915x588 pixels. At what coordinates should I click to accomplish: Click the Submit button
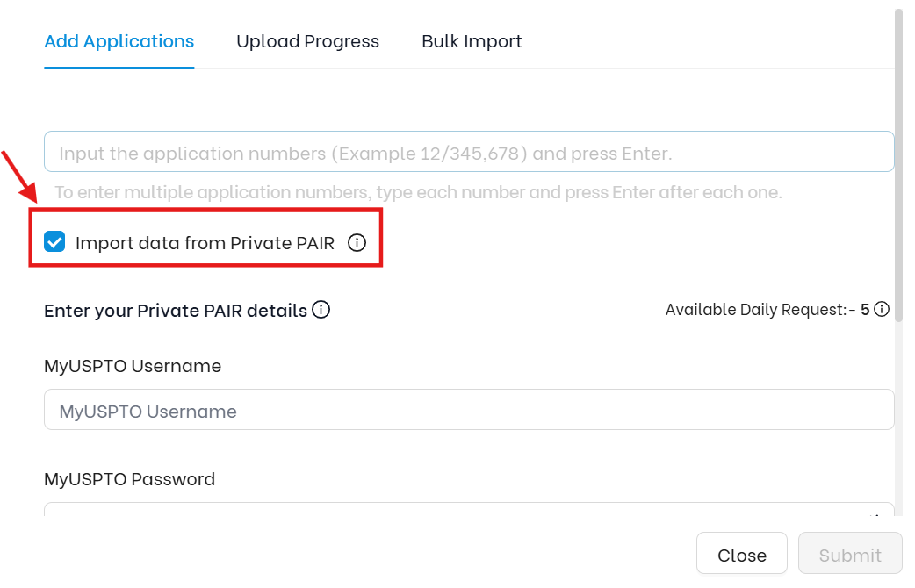pyautogui.click(x=850, y=554)
